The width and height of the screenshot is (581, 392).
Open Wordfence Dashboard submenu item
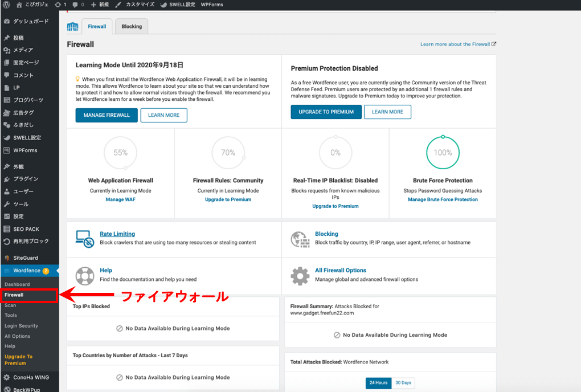(x=17, y=284)
